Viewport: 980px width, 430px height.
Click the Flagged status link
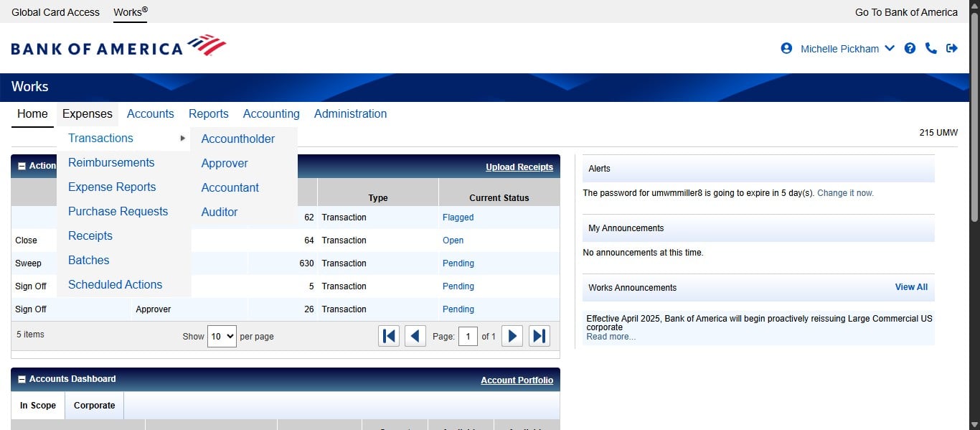pyautogui.click(x=458, y=218)
